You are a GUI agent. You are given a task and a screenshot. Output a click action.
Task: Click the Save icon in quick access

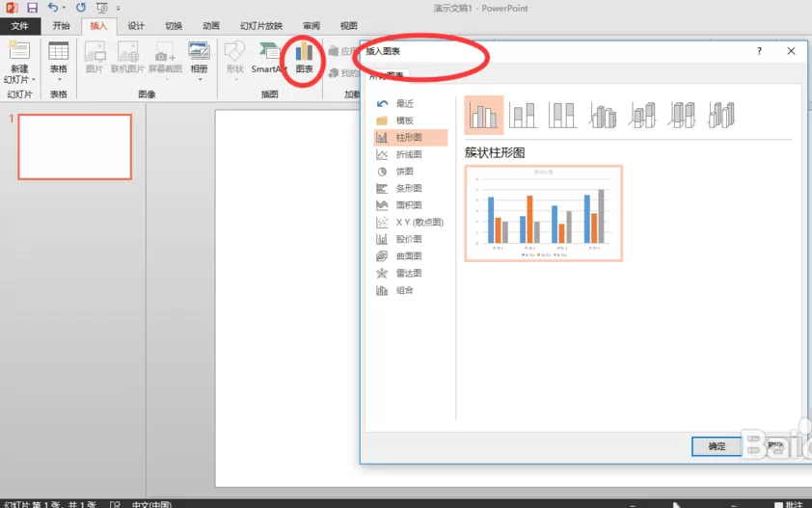click(x=32, y=8)
